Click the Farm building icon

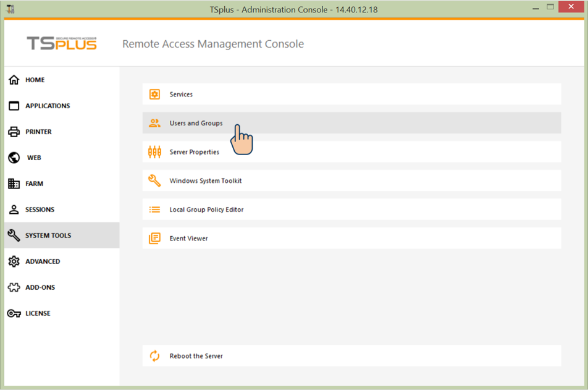point(14,184)
